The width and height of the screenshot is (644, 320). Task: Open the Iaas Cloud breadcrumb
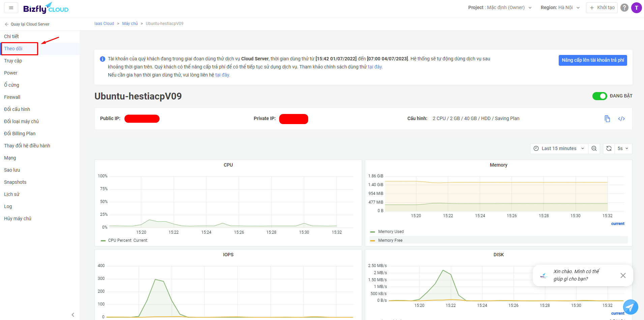point(104,24)
